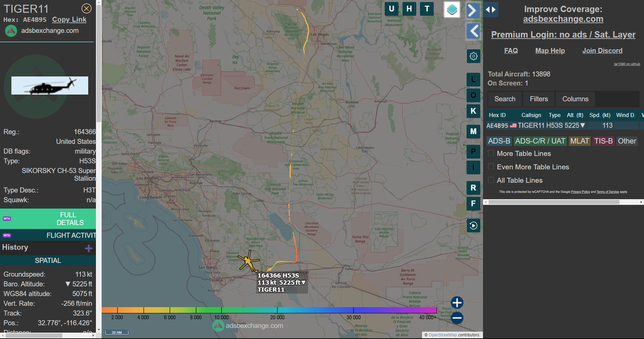Open FULL DETAILS beta button
644x339 pixels.
point(48,219)
